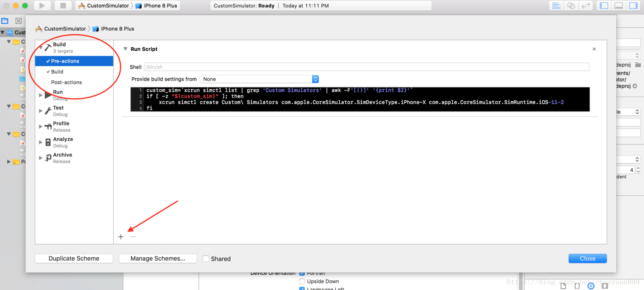
Task: Open File Template library icon
Action: 563,286
